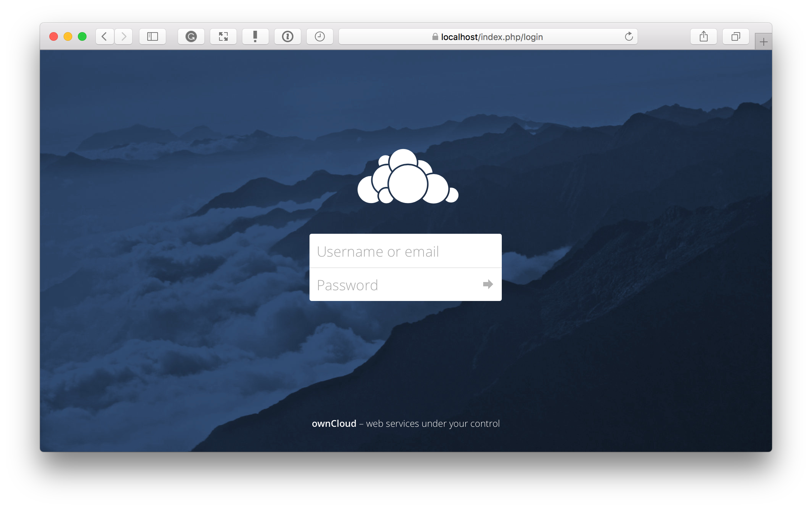
Task: Show the Safari sidebar
Action: [x=153, y=36]
